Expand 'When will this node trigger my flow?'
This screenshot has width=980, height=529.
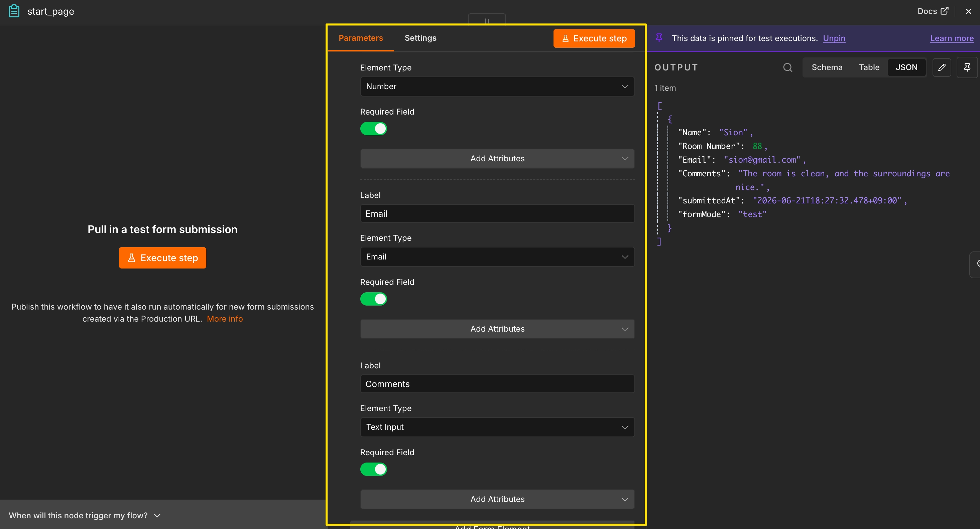[x=85, y=515]
